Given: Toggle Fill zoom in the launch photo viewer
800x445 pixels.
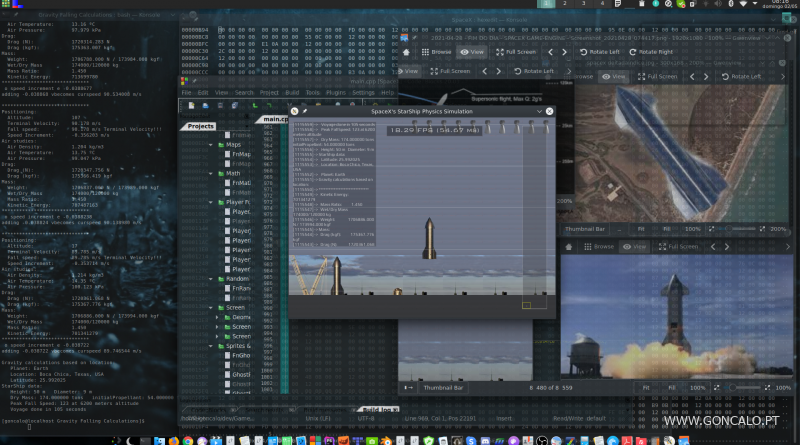Looking at the screenshot, I should (x=671, y=387).
